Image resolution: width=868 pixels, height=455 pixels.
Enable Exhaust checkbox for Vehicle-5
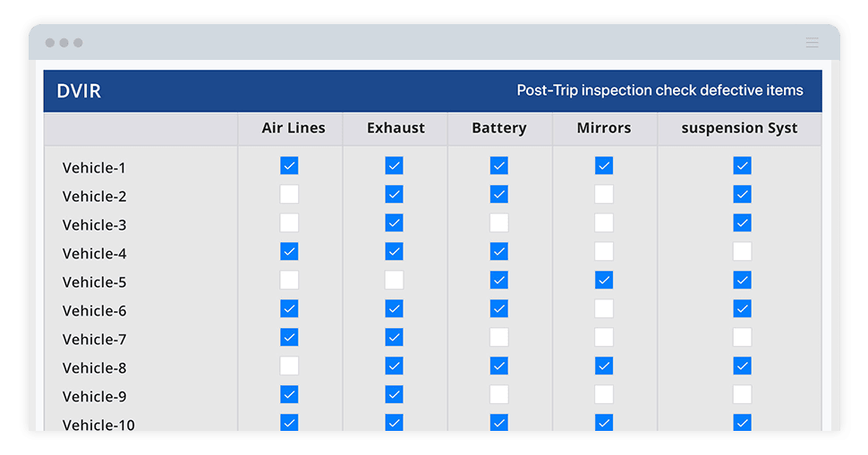(x=394, y=280)
